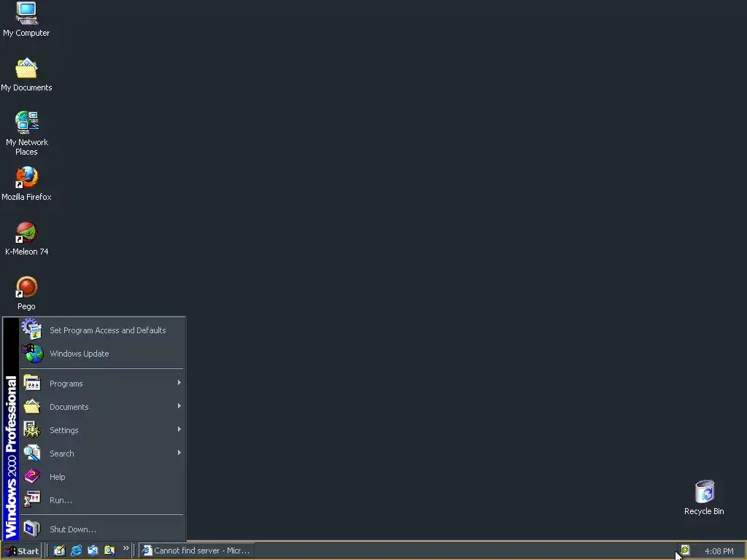Click the Show Desktop quick launch icon

[x=59, y=551]
